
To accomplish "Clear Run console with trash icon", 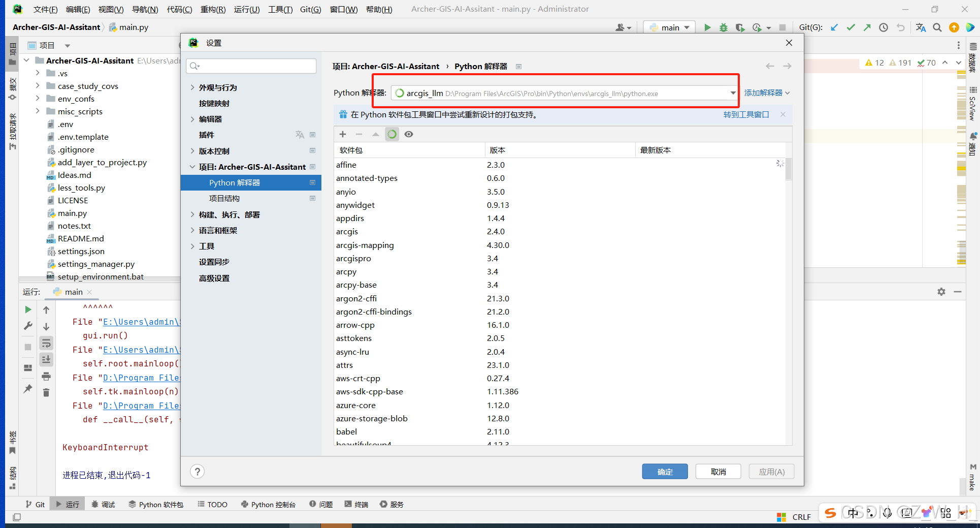I will 46,392.
